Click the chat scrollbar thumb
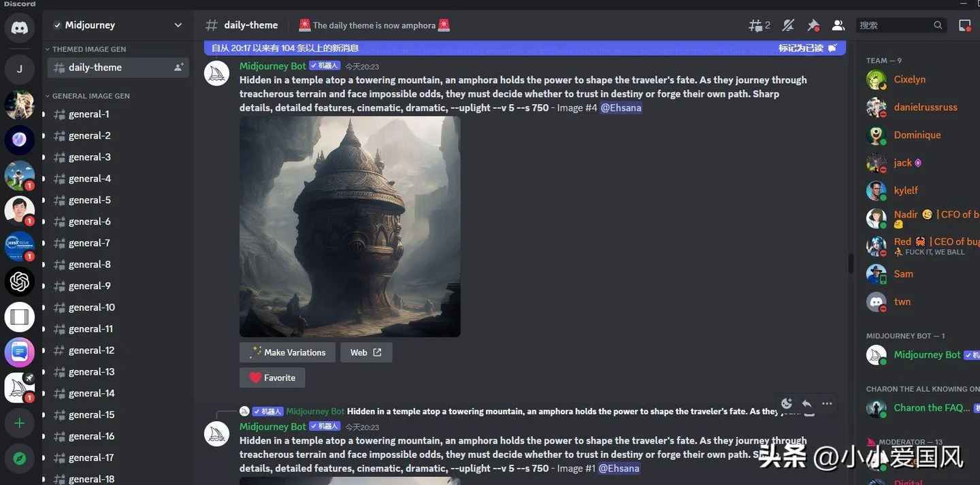This screenshot has height=485, width=980. pyautogui.click(x=851, y=263)
